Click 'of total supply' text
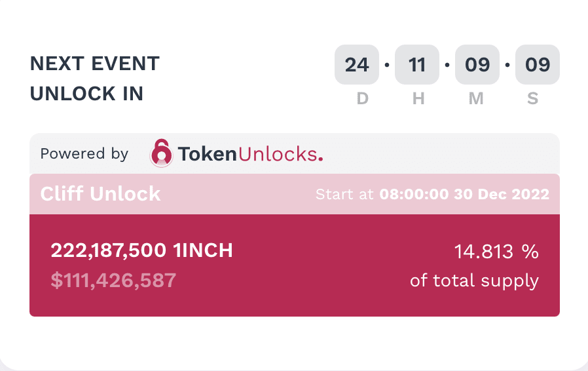Viewport: 588px width, 371px height. [x=474, y=281]
